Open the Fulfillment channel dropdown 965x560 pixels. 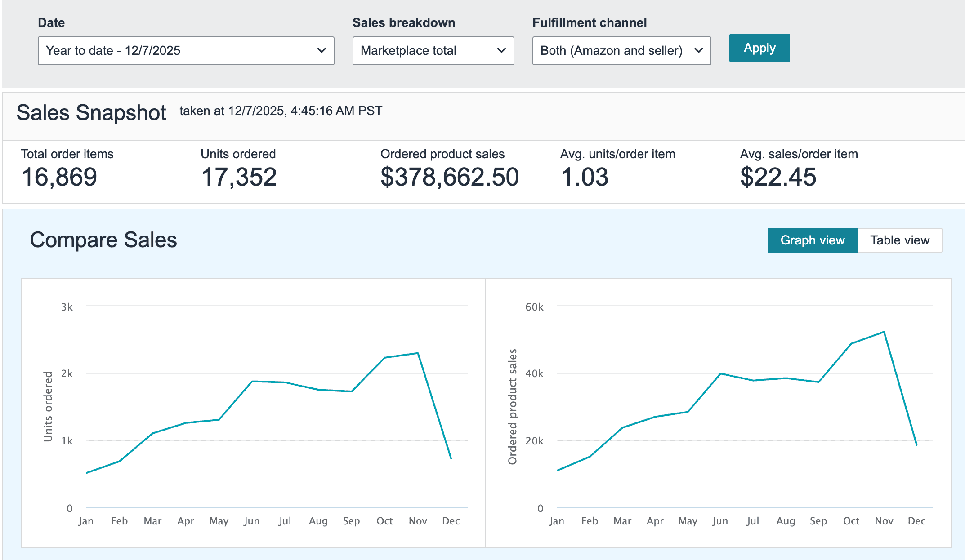621,50
